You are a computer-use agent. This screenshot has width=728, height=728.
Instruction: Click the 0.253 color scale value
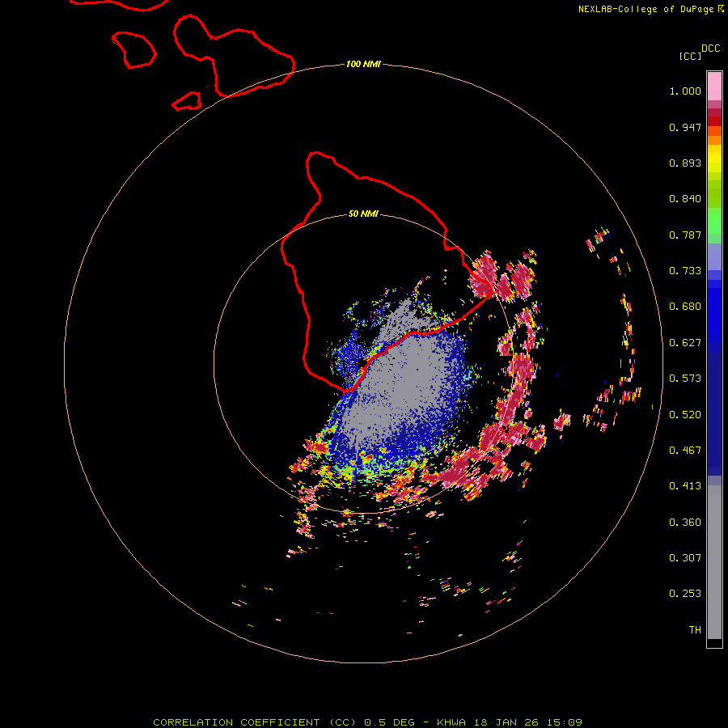pos(685,594)
